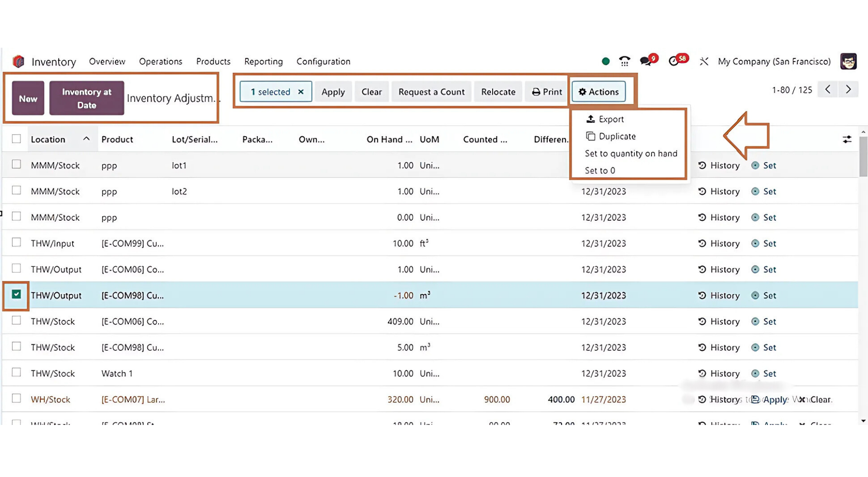Toggle the Actions dropdown button
868x477 pixels.
coord(598,91)
